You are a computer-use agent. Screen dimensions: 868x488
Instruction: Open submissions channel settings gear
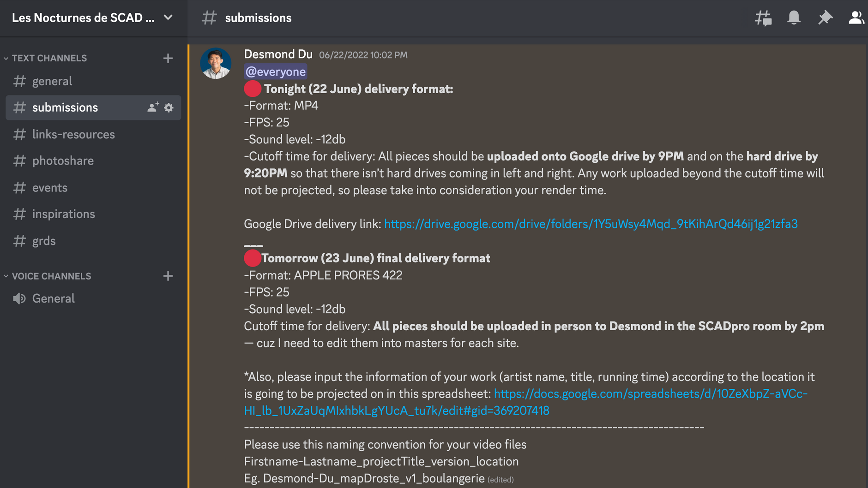[x=169, y=107]
